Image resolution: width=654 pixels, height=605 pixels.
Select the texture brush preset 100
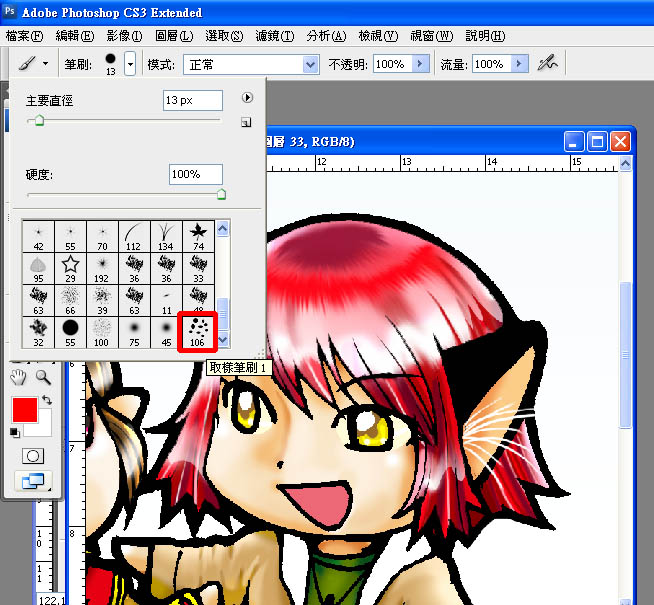[103, 332]
